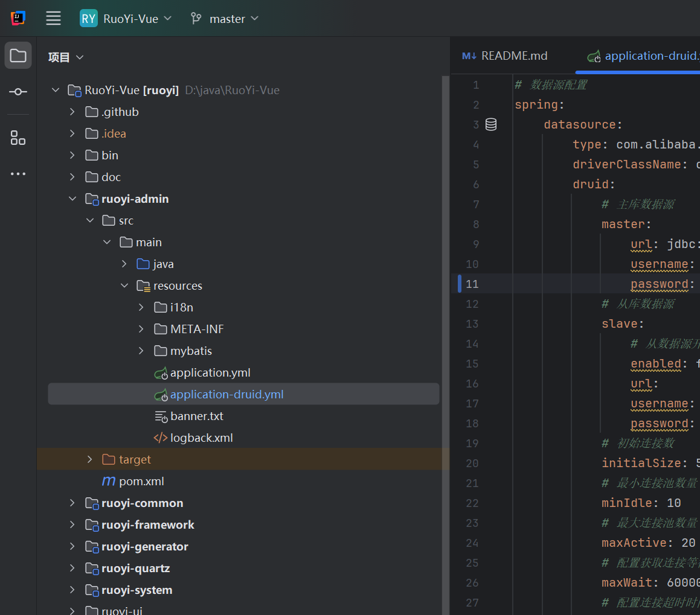Click the logback.xml XML file icon
700x615 pixels.
click(160, 438)
